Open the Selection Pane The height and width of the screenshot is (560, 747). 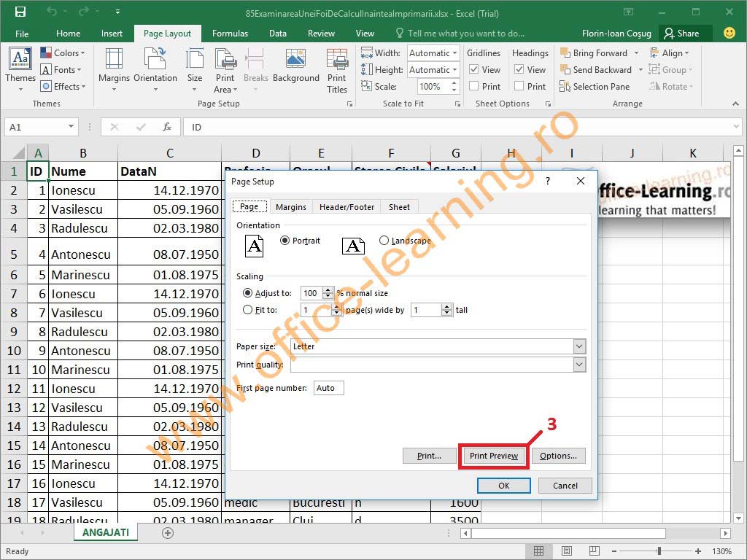[x=595, y=86]
